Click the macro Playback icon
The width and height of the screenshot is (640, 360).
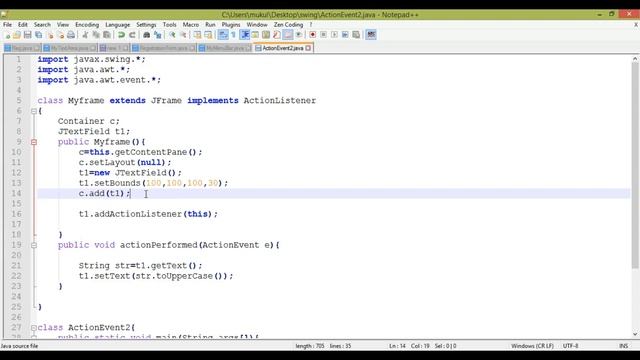tap(334, 35)
